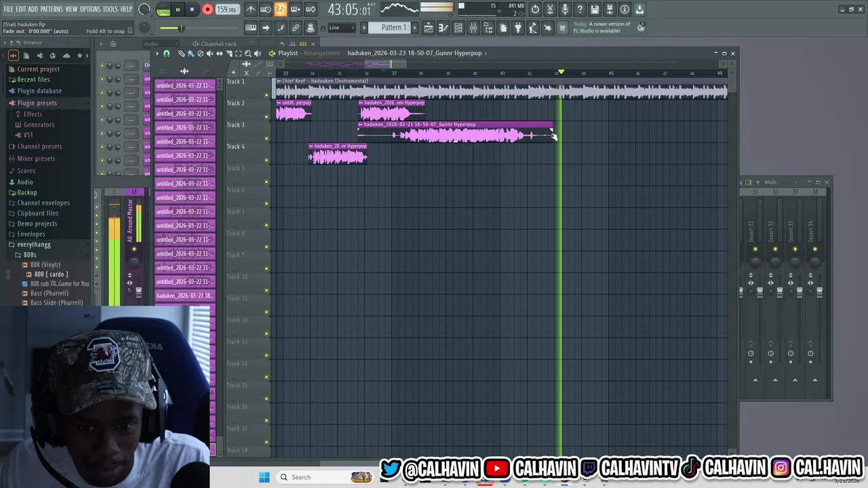Select Bass (Pharrell) sample in browser
Image resolution: width=868 pixels, height=488 pixels.
(x=50, y=293)
